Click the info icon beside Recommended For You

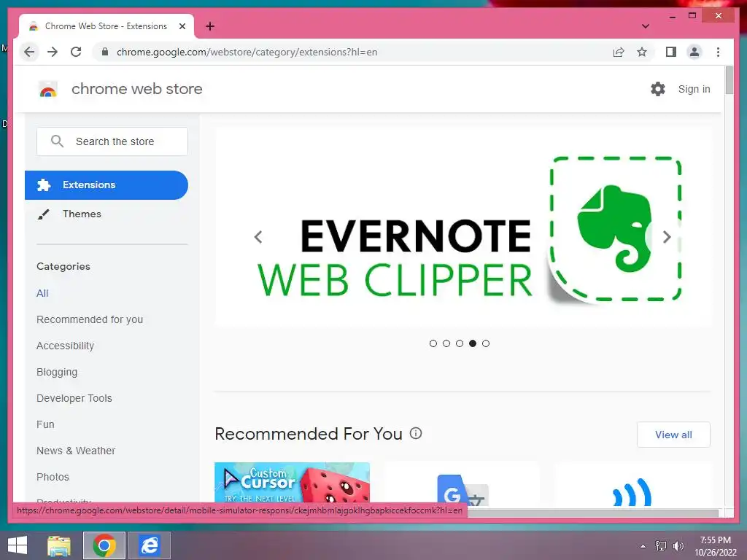pyautogui.click(x=416, y=433)
